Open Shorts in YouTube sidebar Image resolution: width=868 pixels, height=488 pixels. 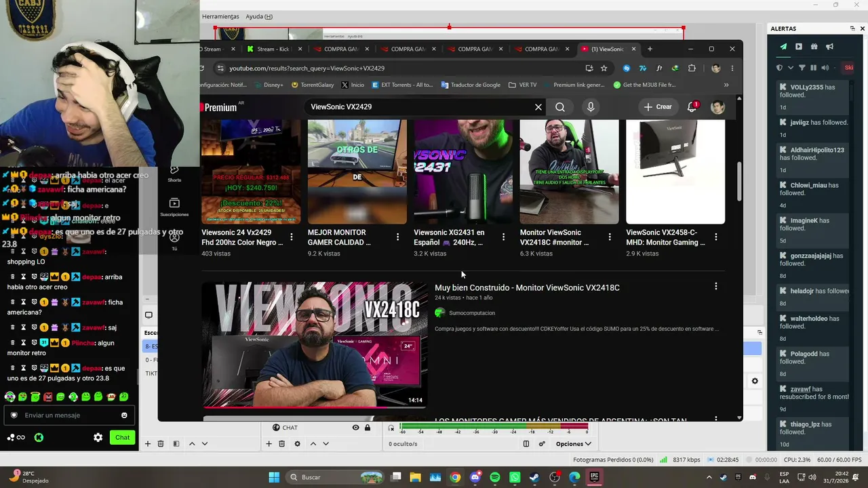coord(174,174)
